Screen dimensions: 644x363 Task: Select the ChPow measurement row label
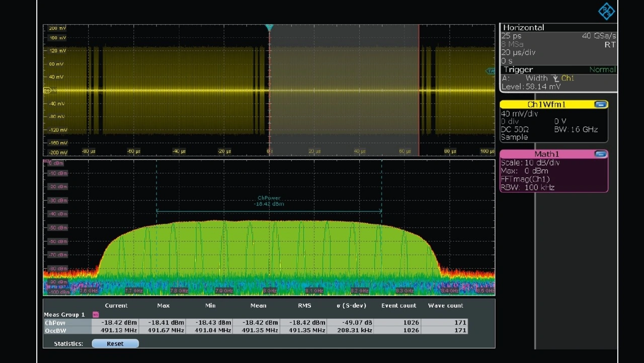pyautogui.click(x=55, y=323)
